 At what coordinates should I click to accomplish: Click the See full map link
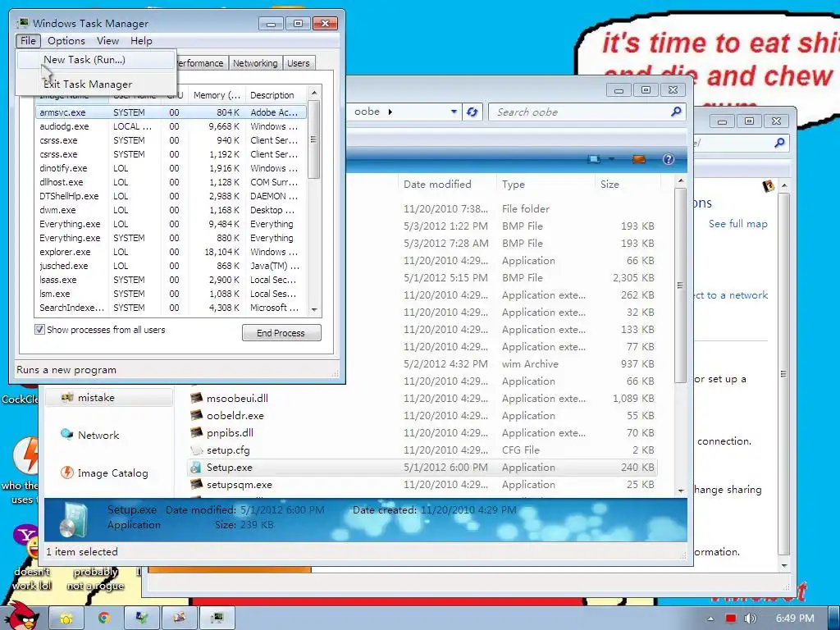(x=737, y=224)
